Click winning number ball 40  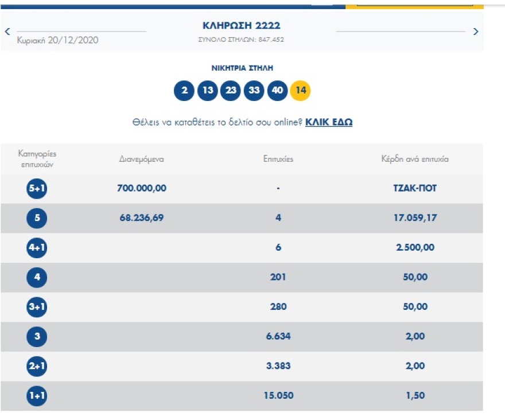point(277,91)
